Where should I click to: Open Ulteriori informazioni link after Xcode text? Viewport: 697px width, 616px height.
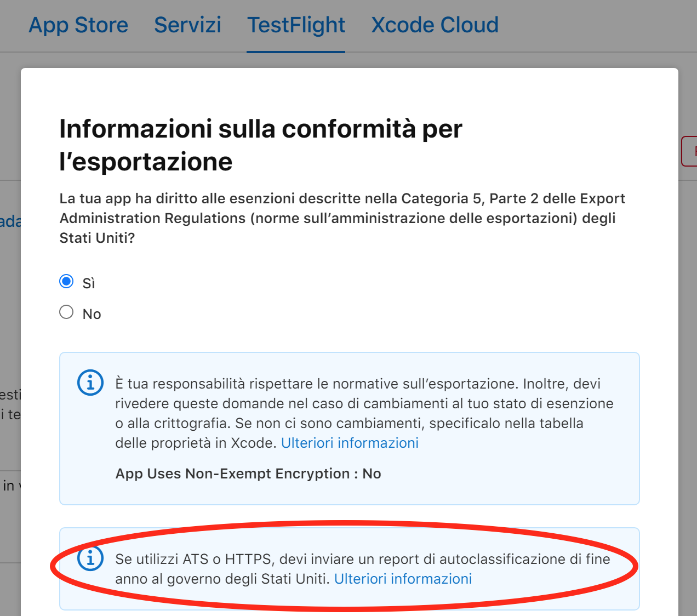(350, 443)
